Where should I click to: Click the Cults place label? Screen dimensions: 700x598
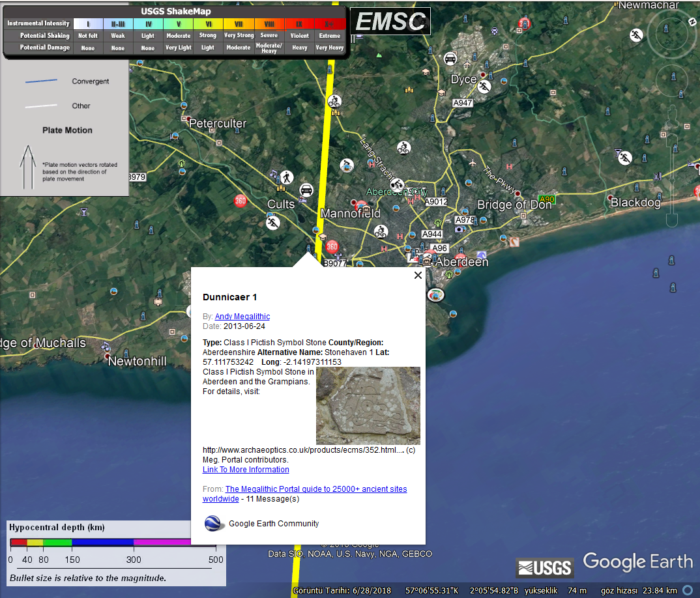[281, 205]
